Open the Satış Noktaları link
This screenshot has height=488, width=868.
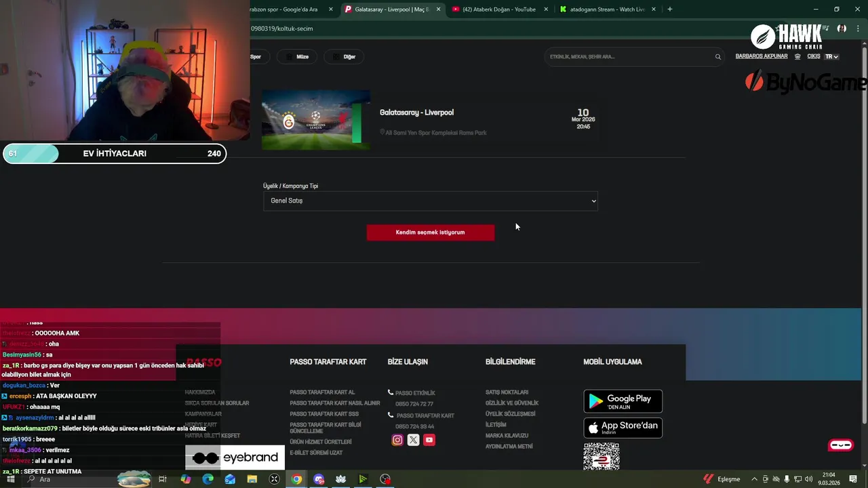pos(507,392)
